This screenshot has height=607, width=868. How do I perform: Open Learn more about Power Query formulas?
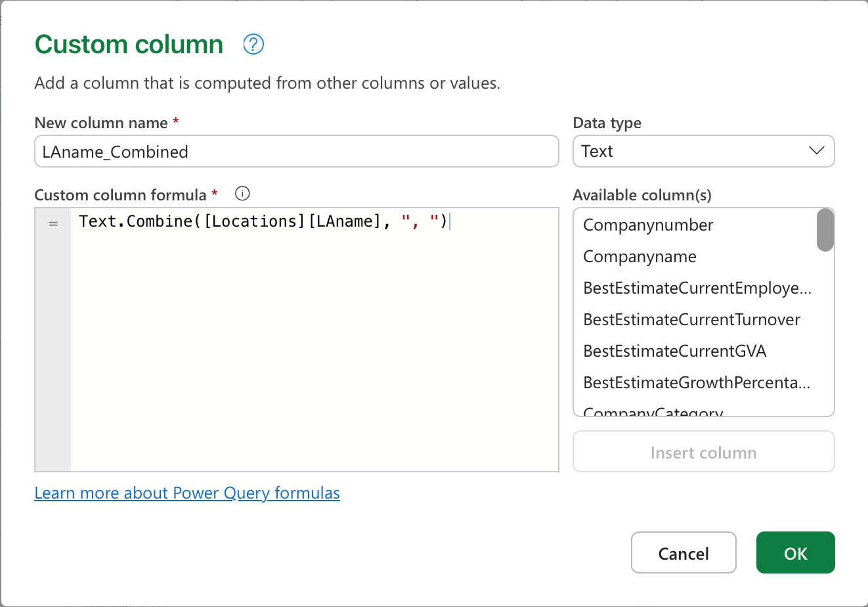click(187, 493)
